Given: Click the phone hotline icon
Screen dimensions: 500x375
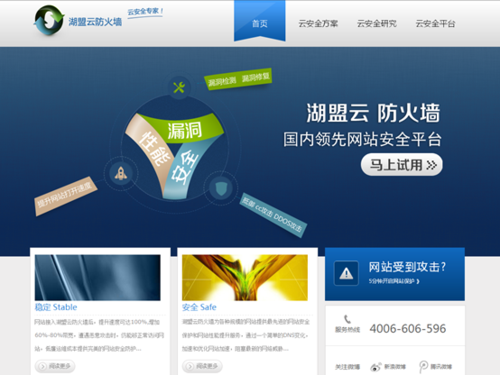Looking at the screenshot, I should (x=347, y=319).
